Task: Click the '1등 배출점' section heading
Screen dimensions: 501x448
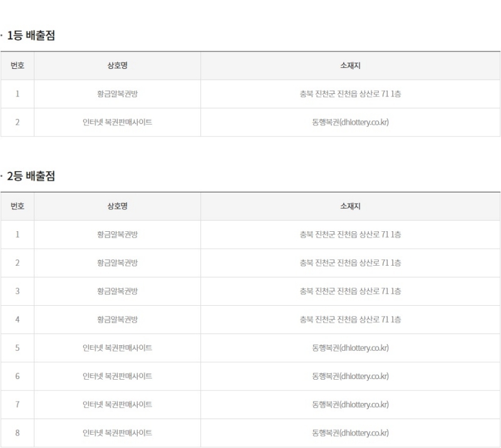Action: (x=31, y=35)
